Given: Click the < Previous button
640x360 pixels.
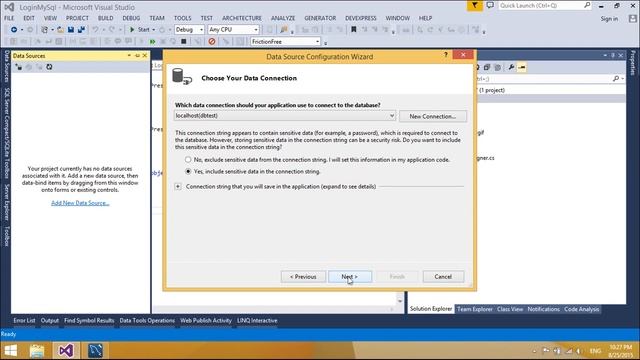Looking at the screenshot, I should click(x=303, y=277).
